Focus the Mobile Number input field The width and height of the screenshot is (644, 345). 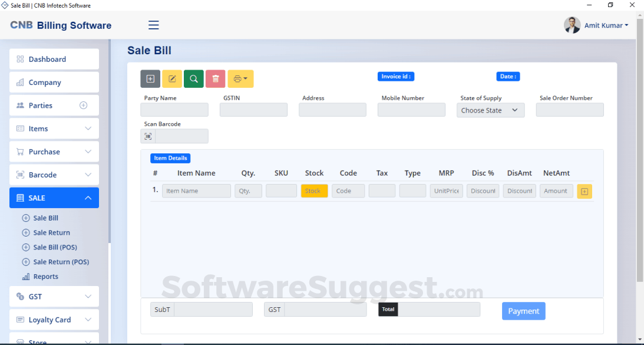(x=411, y=110)
